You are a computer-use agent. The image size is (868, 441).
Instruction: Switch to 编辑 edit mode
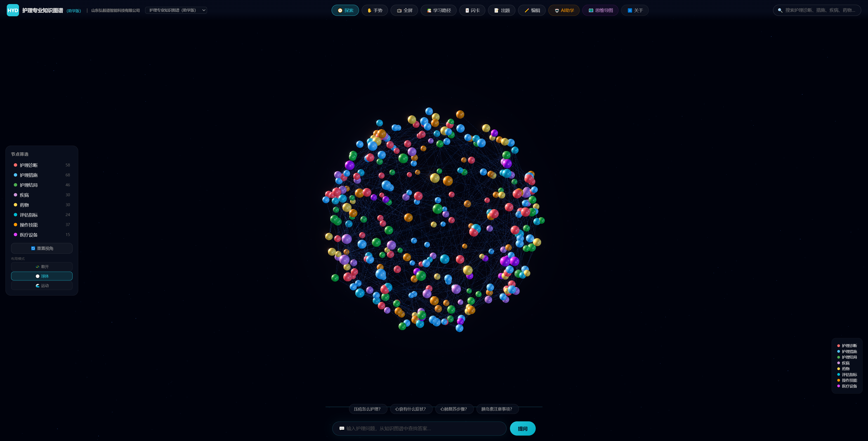point(532,10)
